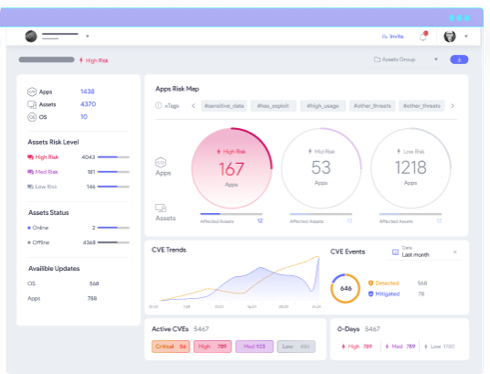
Task: Click the 0-Days Med 789 entry
Action: tap(400, 346)
